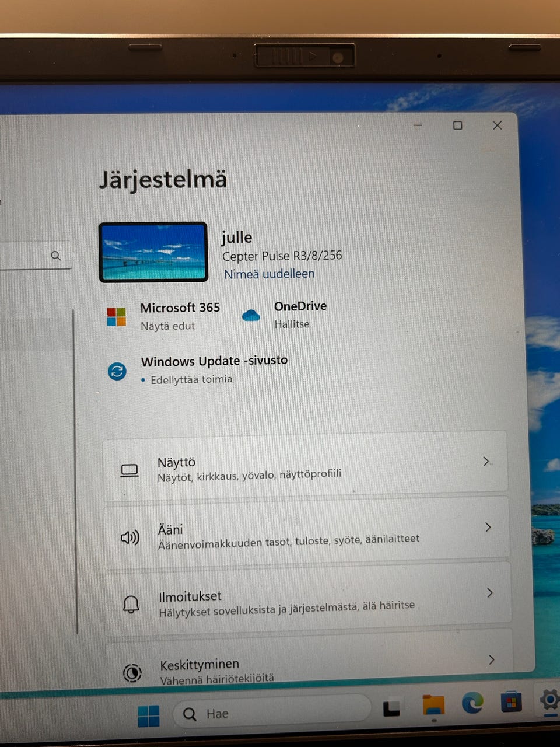Click the Näyttö display icon

[129, 470]
